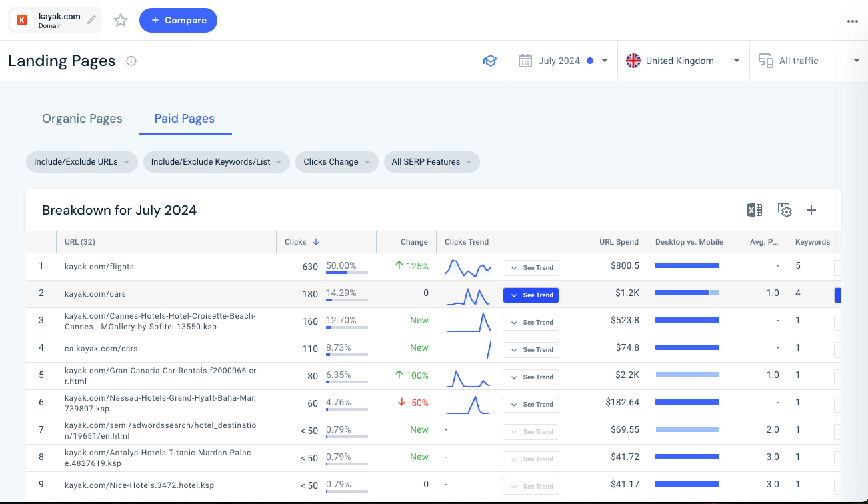Sort by Clicks using the arrow icon

coord(316,242)
